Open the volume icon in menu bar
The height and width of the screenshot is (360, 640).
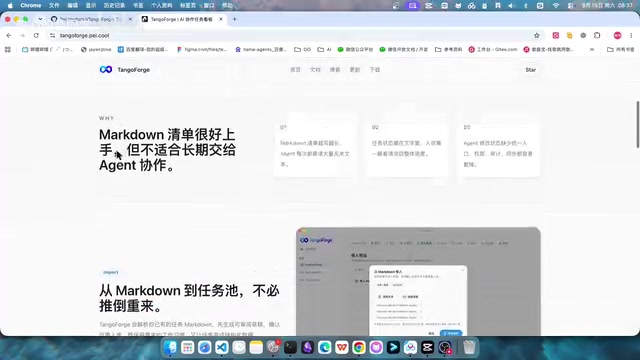511,6
